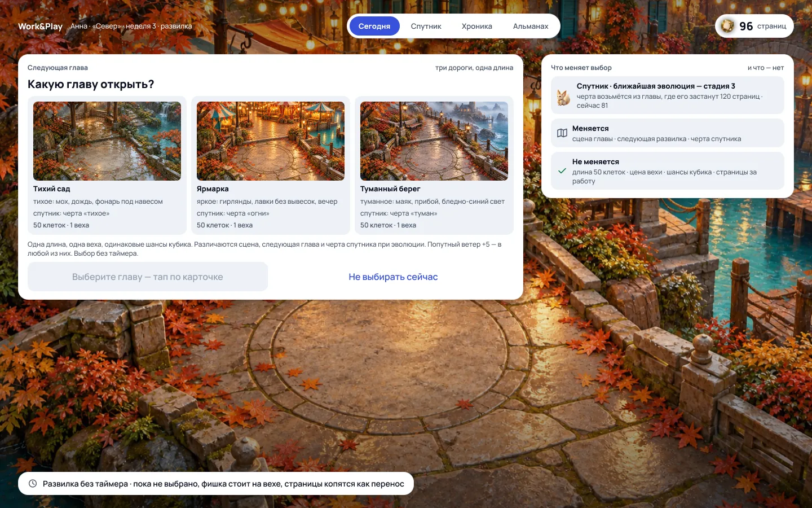Pick the Ярмарка chapter image

[x=271, y=141]
